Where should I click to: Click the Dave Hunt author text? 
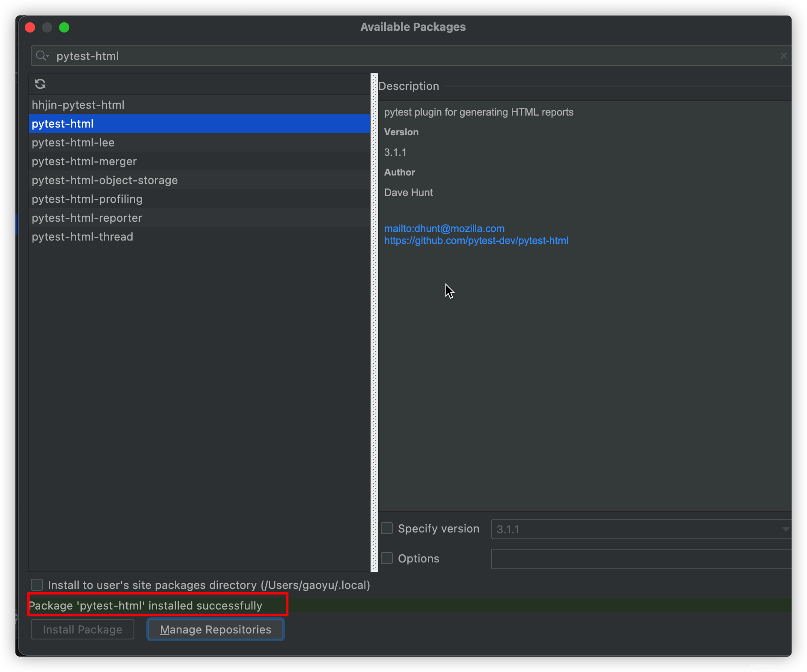(408, 193)
